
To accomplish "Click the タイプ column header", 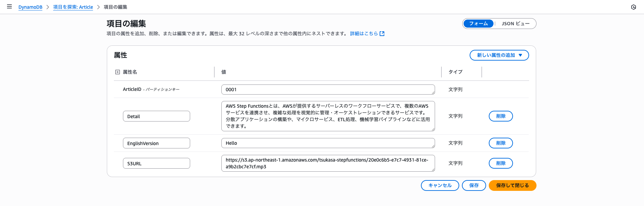I will pos(456,72).
